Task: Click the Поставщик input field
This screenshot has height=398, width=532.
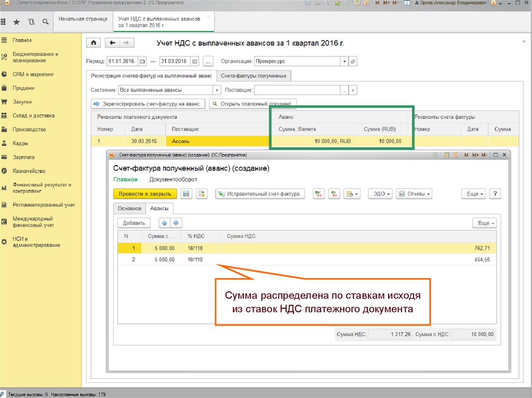Action: tap(297, 90)
